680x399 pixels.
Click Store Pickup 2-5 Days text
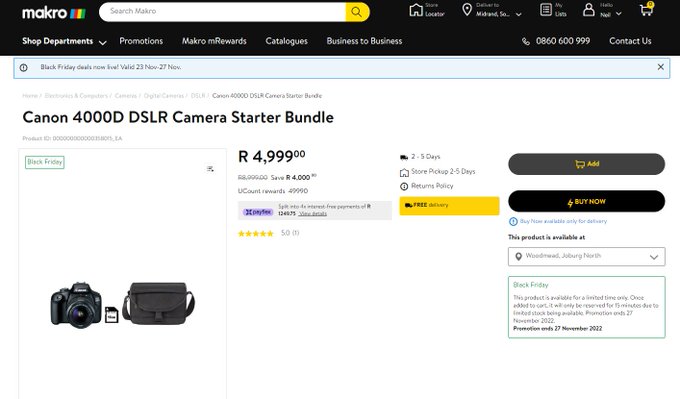coord(443,172)
